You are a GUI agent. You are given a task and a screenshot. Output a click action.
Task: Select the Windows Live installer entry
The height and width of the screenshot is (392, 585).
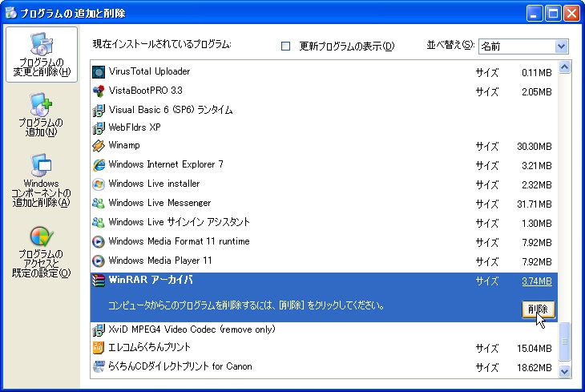[x=324, y=184]
